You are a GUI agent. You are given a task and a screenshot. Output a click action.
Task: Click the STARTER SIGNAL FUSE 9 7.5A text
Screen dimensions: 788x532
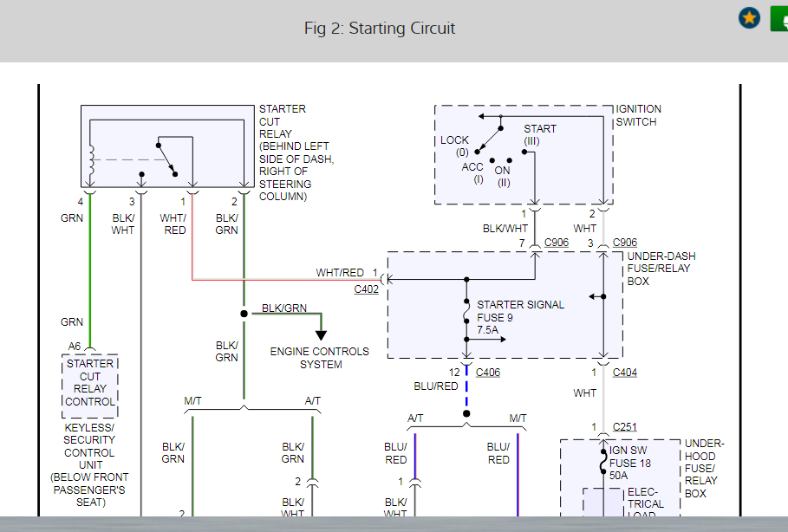point(520,317)
